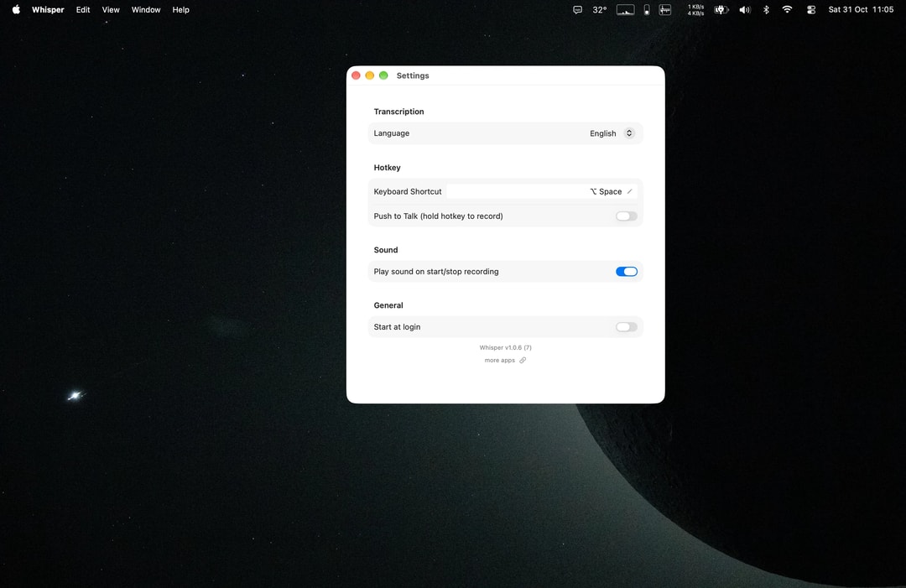The image size is (906, 588).
Task: Disable Play sound on start/stop recording
Action: tap(627, 272)
